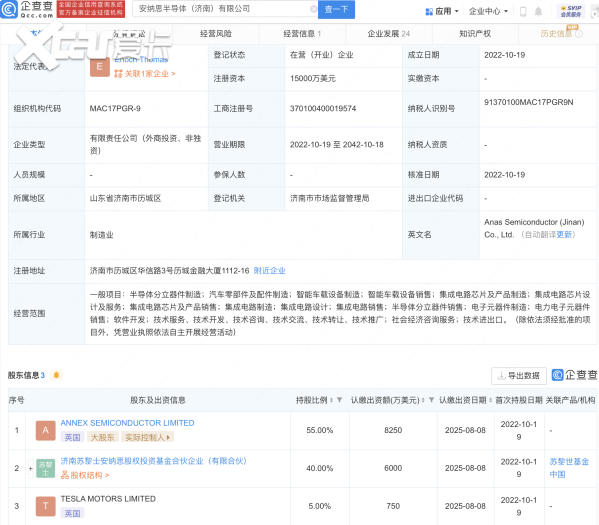This screenshot has width=599, height=525.
Task: Click the apps grid icon beside 应用
Action: point(429,11)
